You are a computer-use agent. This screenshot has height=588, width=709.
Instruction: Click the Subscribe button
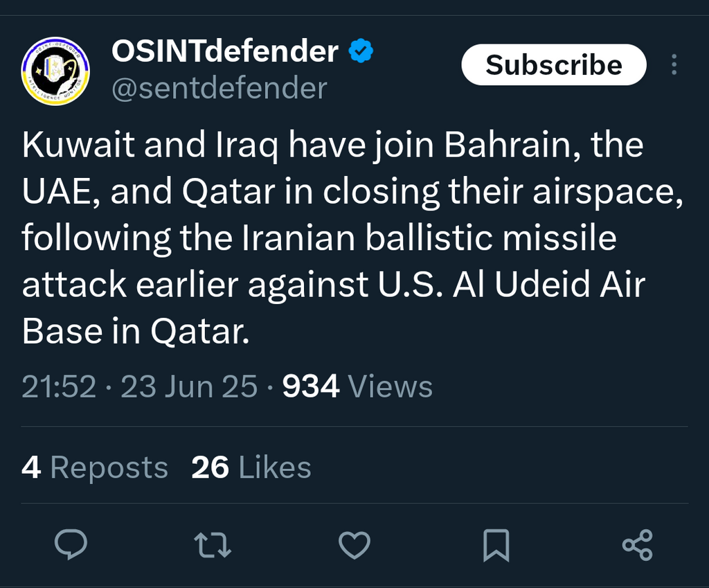[554, 64]
